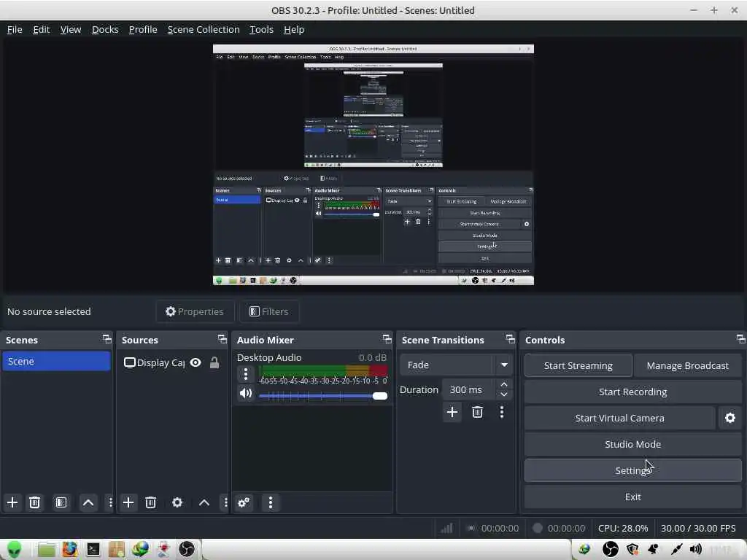Open the alien start menu icon
The image size is (747, 560).
pyautogui.click(x=15, y=550)
